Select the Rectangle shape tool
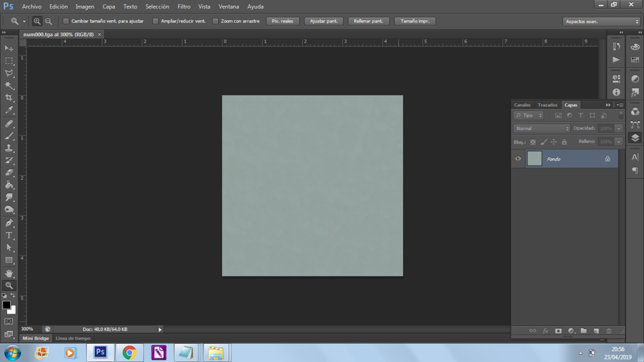The image size is (644, 362). (9, 260)
